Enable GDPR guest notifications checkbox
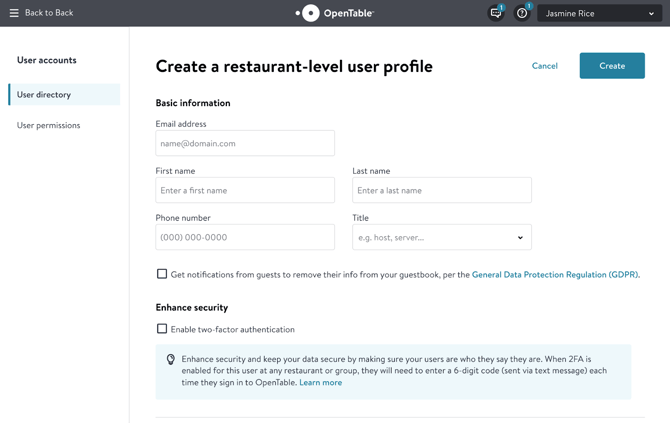 tap(162, 274)
